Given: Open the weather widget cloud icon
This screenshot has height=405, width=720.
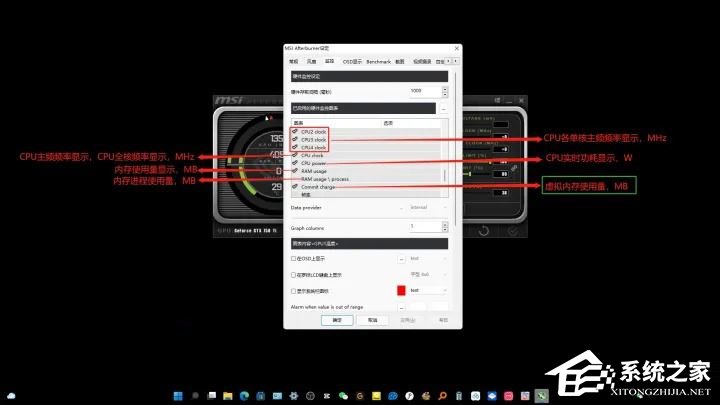Looking at the screenshot, I should click(11, 396).
